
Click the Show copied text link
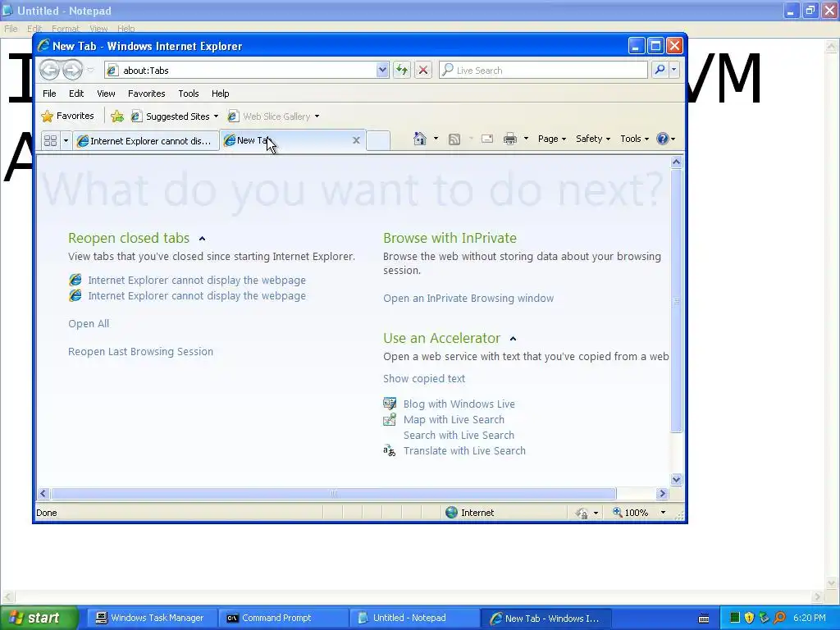[x=424, y=378]
